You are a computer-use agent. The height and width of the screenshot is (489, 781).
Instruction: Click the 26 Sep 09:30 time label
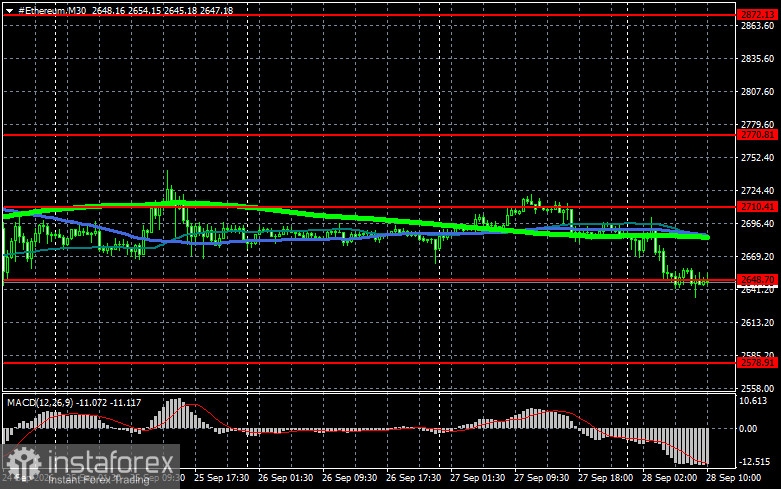click(349, 478)
